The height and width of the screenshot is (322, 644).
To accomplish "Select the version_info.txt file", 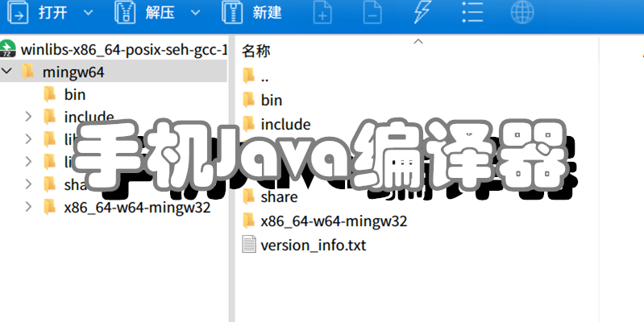I will click(304, 245).
